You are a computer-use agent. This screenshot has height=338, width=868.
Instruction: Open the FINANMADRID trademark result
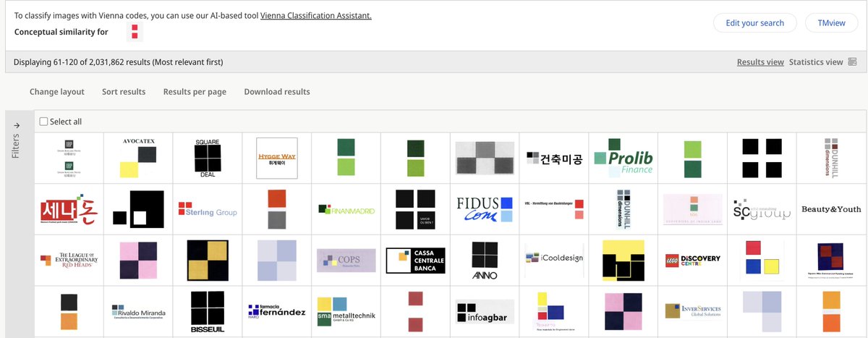[x=346, y=209]
